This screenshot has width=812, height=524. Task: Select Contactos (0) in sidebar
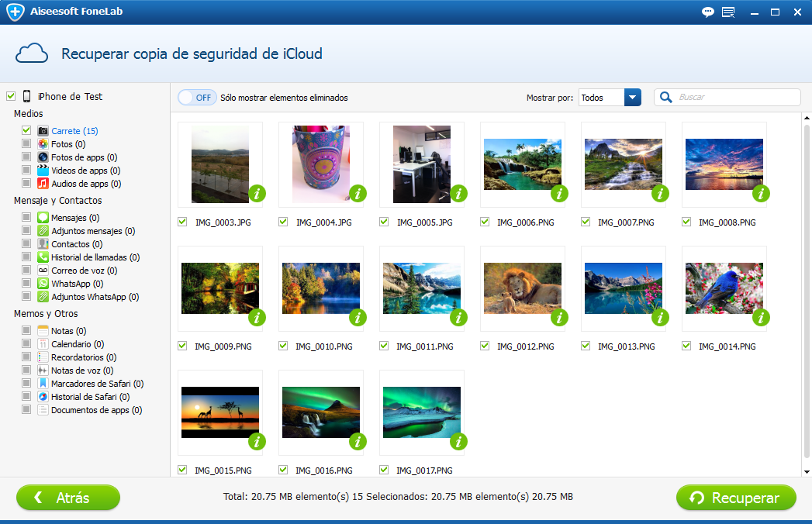click(x=77, y=244)
